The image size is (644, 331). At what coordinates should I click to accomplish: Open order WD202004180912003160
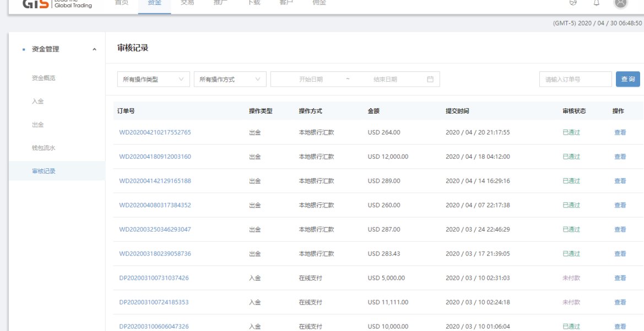tap(155, 157)
